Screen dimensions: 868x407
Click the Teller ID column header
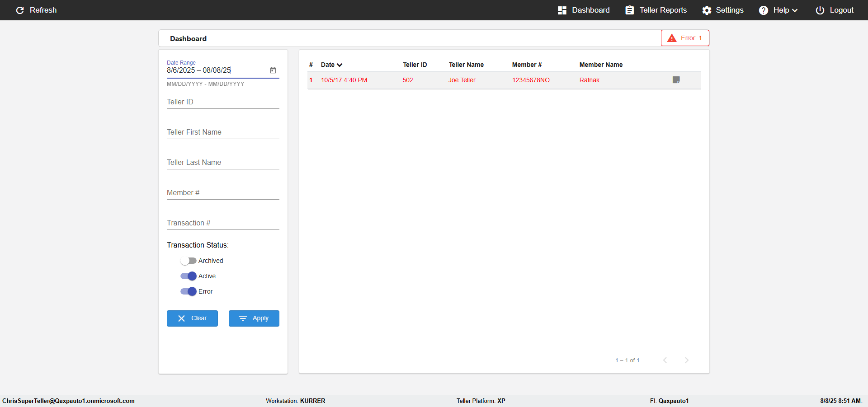[415, 65]
